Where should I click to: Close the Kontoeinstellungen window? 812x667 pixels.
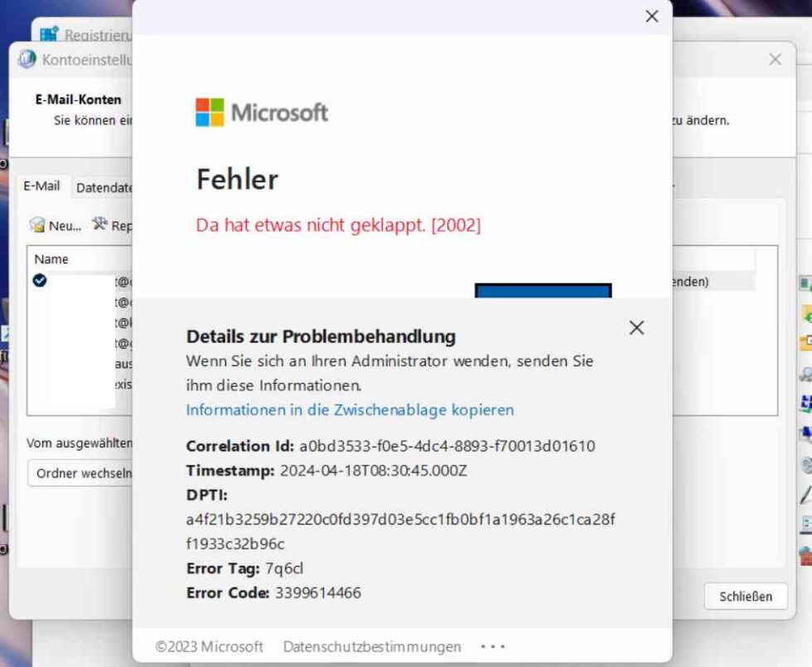(775, 59)
